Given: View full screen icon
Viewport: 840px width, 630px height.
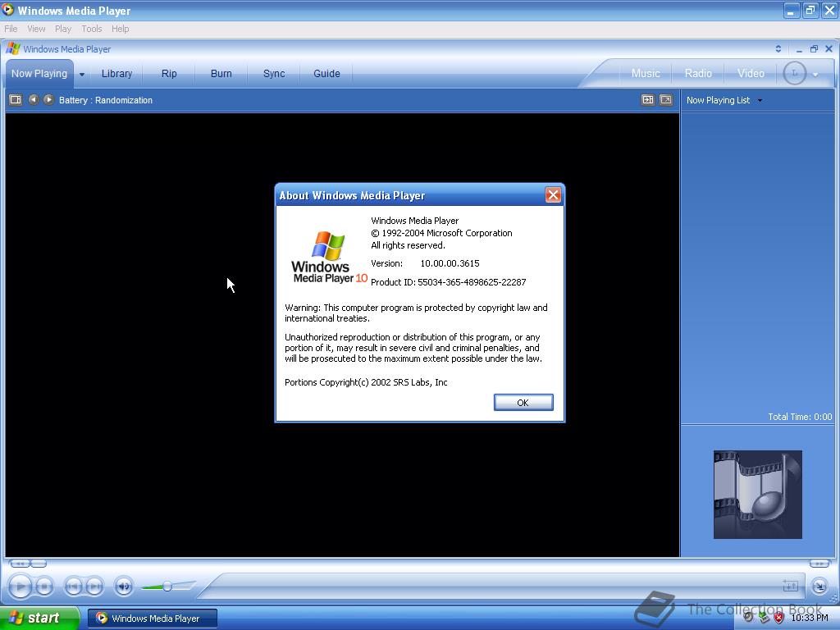Looking at the screenshot, I should point(666,100).
